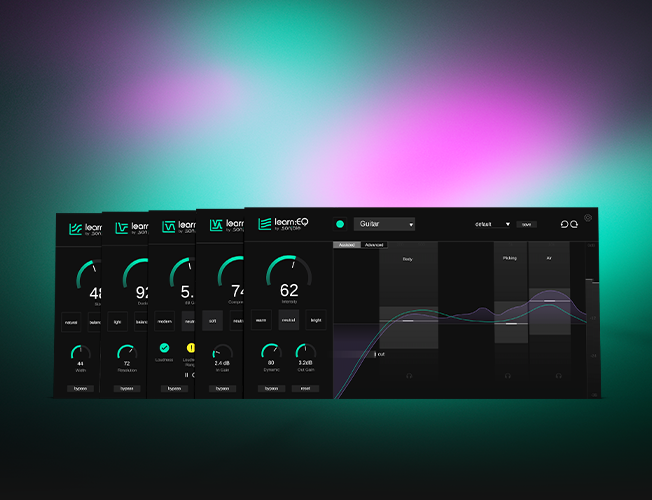Image resolution: width=652 pixels, height=500 pixels.
Task: Click the Picking band label
Action: (x=509, y=258)
